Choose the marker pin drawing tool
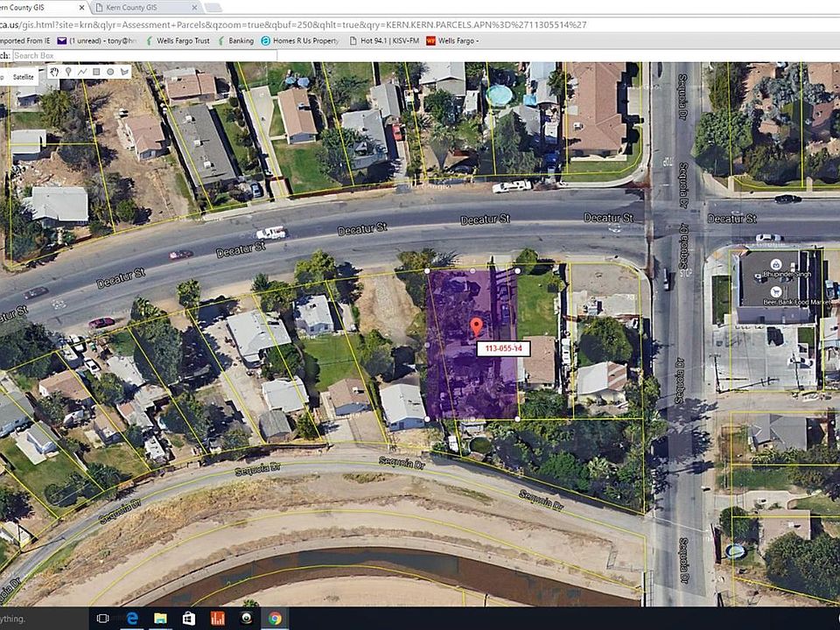The width and height of the screenshot is (840, 630). point(68,72)
